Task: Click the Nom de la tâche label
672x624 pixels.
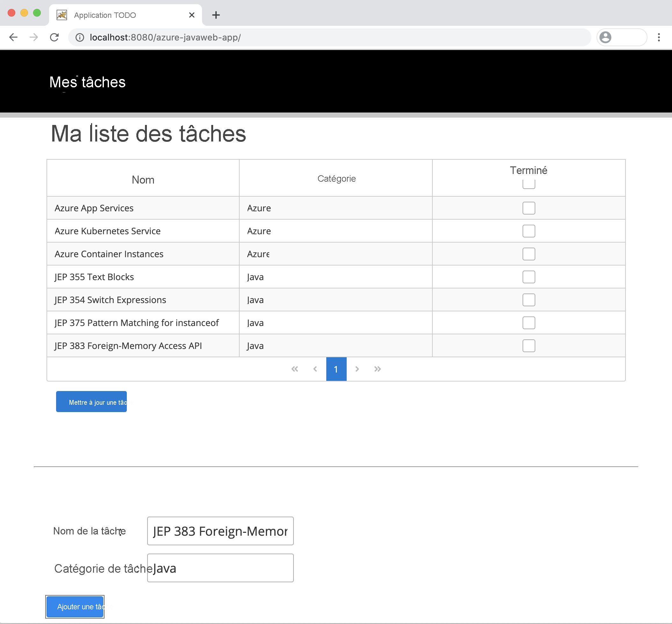Action: pyautogui.click(x=90, y=531)
